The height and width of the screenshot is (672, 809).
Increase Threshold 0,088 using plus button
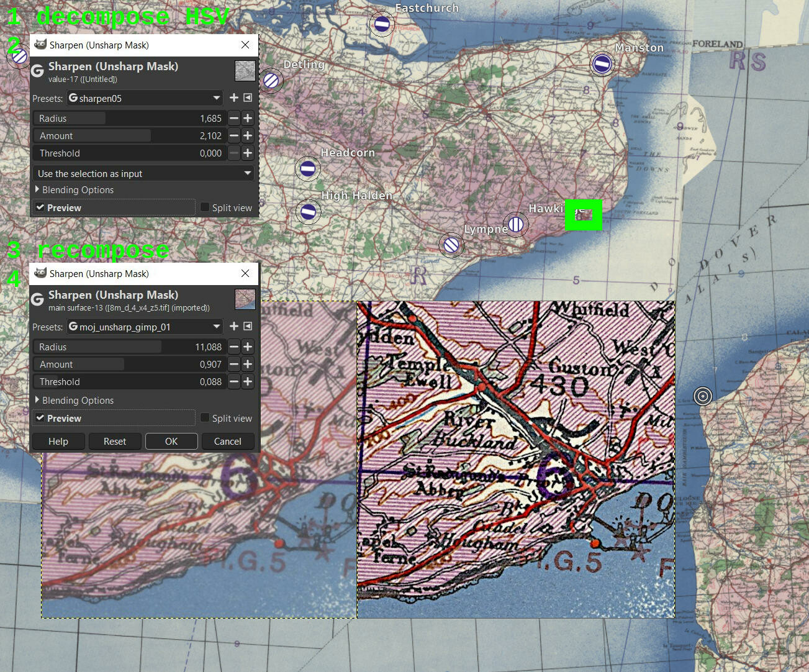(x=248, y=381)
